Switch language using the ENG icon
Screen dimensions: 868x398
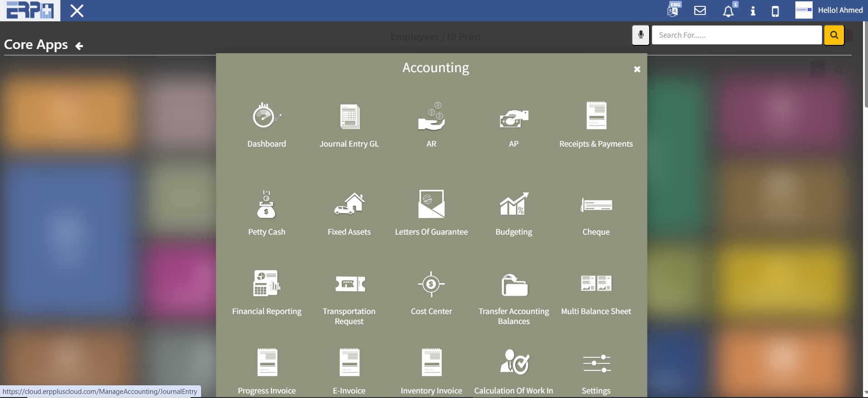coord(673,10)
